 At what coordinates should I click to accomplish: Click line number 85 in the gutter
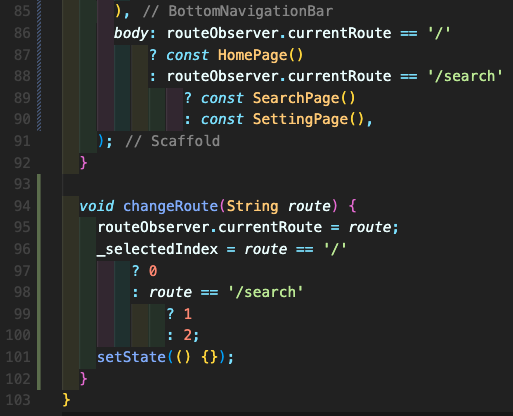click(22, 11)
